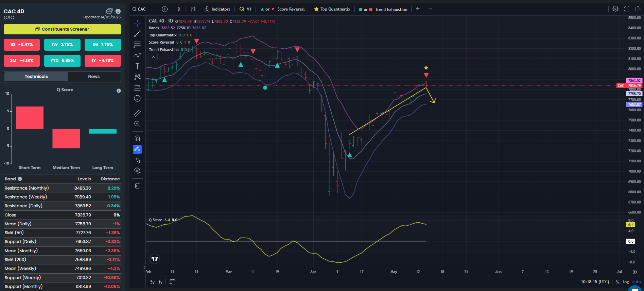Open the Indicators menu
Image resolution: width=644 pixels, height=291 pixels.
217,9
